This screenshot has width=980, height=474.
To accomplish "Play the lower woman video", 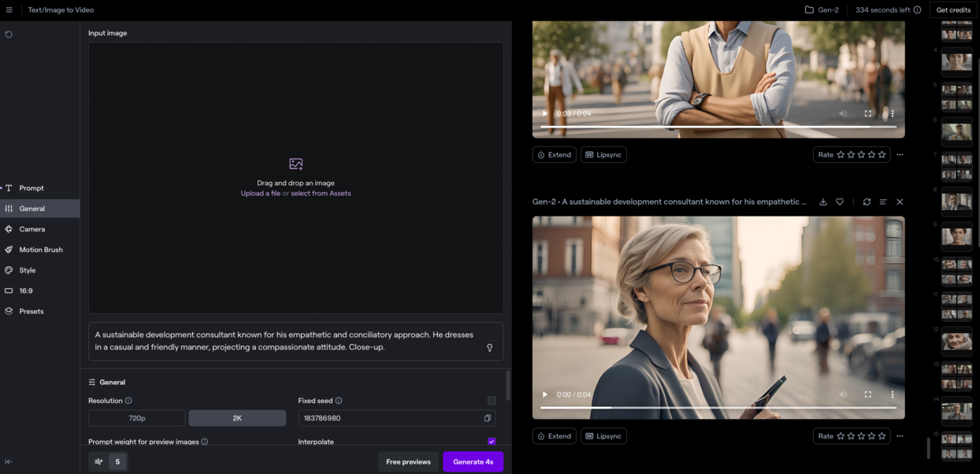I will point(544,394).
